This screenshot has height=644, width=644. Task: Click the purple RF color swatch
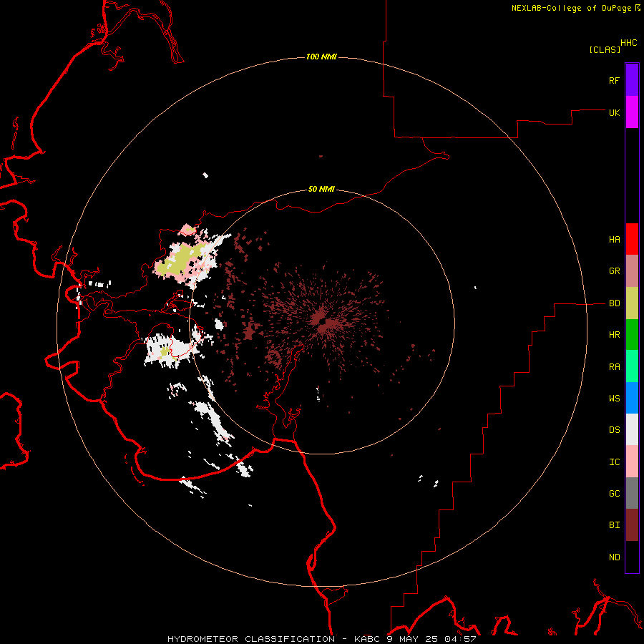pyautogui.click(x=632, y=80)
